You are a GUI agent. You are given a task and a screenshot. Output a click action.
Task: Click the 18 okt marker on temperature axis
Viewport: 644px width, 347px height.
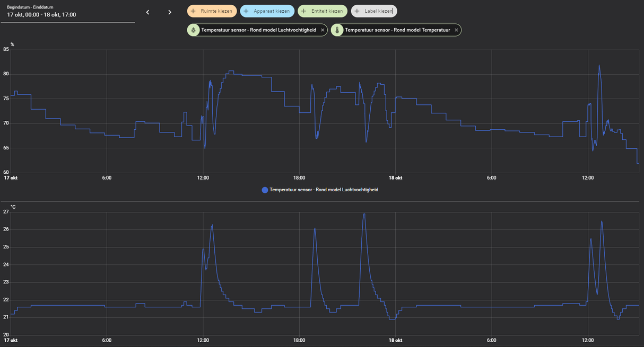pyautogui.click(x=395, y=340)
